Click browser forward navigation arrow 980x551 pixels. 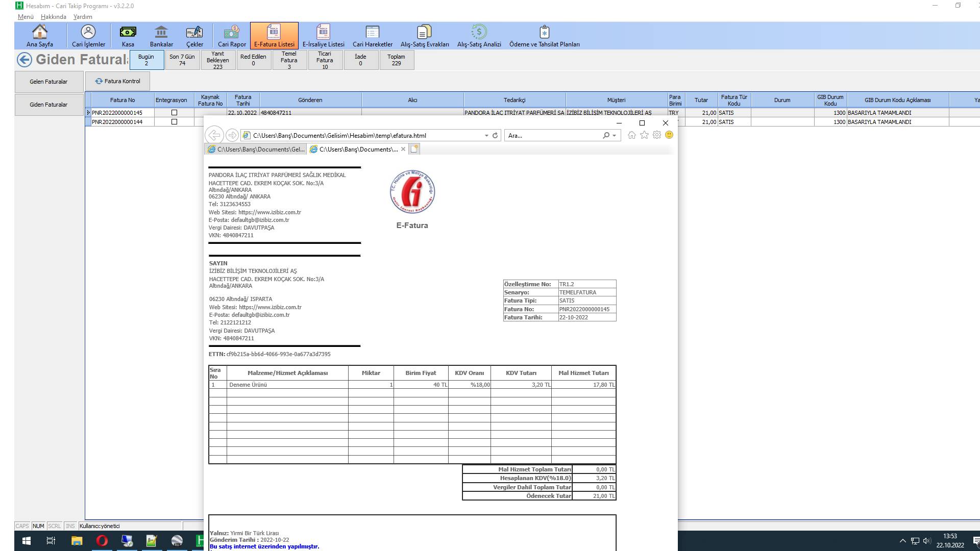(232, 135)
